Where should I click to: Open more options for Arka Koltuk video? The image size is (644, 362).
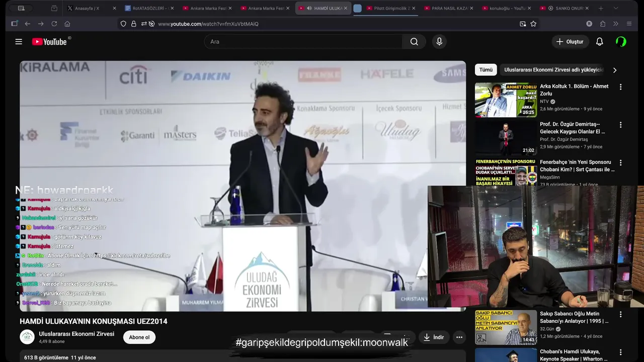(x=620, y=87)
